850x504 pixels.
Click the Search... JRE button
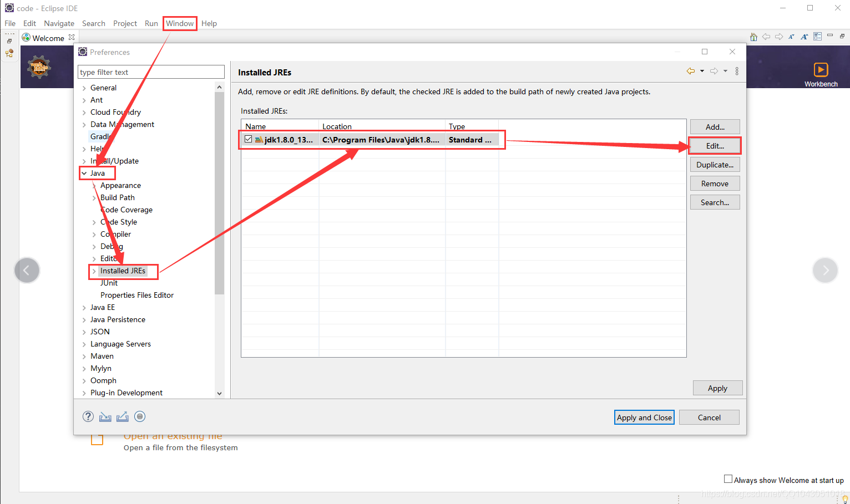tap(715, 202)
